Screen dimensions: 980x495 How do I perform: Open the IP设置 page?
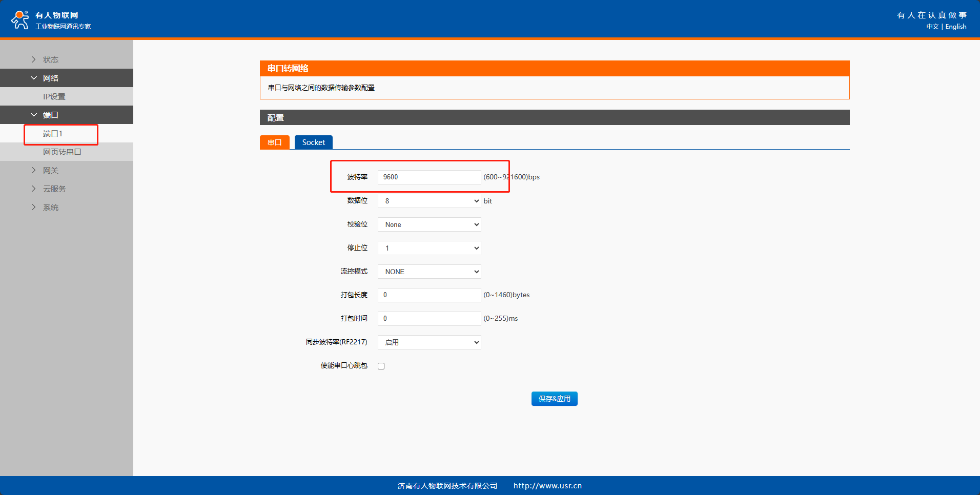[54, 96]
